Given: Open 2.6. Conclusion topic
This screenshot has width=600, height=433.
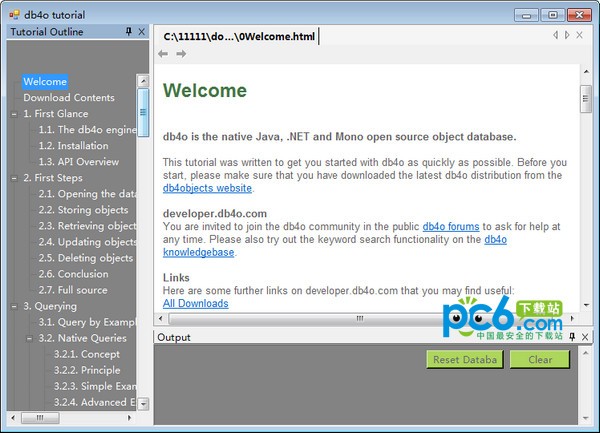Looking at the screenshot, I should coord(73,274).
